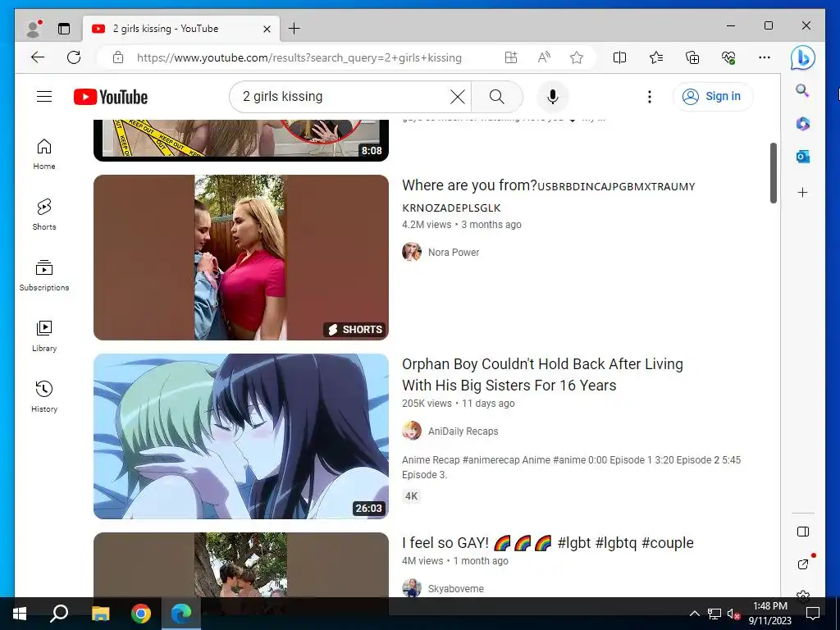This screenshot has width=840, height=630.
Task: Add a sidebar app with plus icon
Action: [802, 192]
